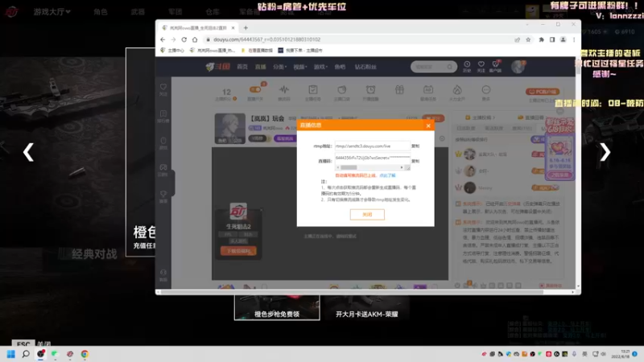Open the 武器 tab in game client
The image size is (644, 362).
(x=138, y=12)
